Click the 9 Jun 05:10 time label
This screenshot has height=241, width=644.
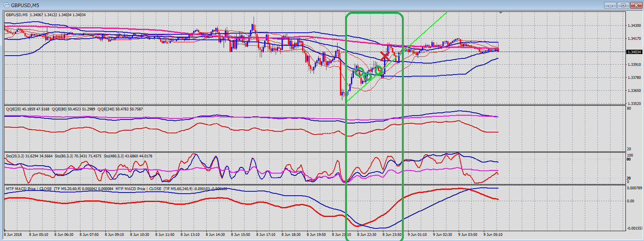pyautogui.click(x=493, y=235)
